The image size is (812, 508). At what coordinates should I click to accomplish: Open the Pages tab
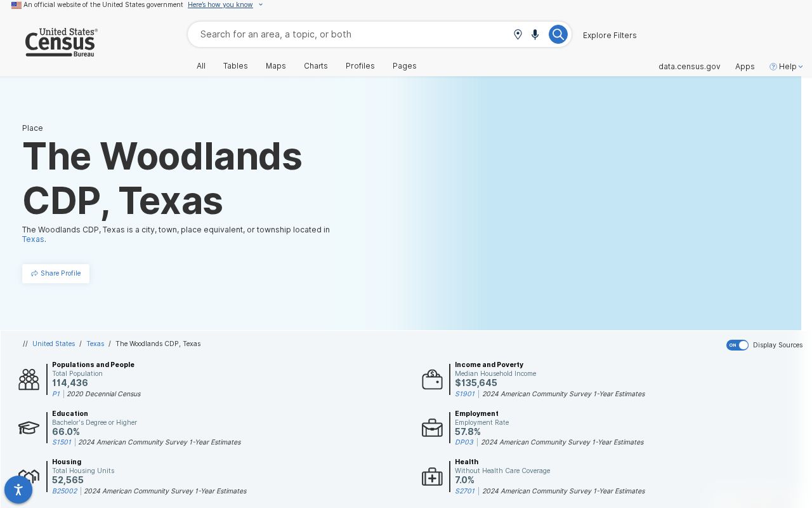point(405,66)
